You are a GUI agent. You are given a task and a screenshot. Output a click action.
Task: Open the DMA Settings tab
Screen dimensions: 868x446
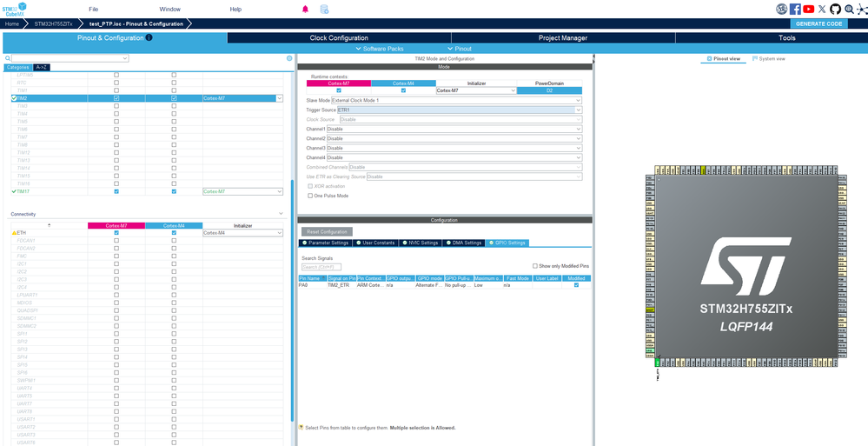click(463, 243)
